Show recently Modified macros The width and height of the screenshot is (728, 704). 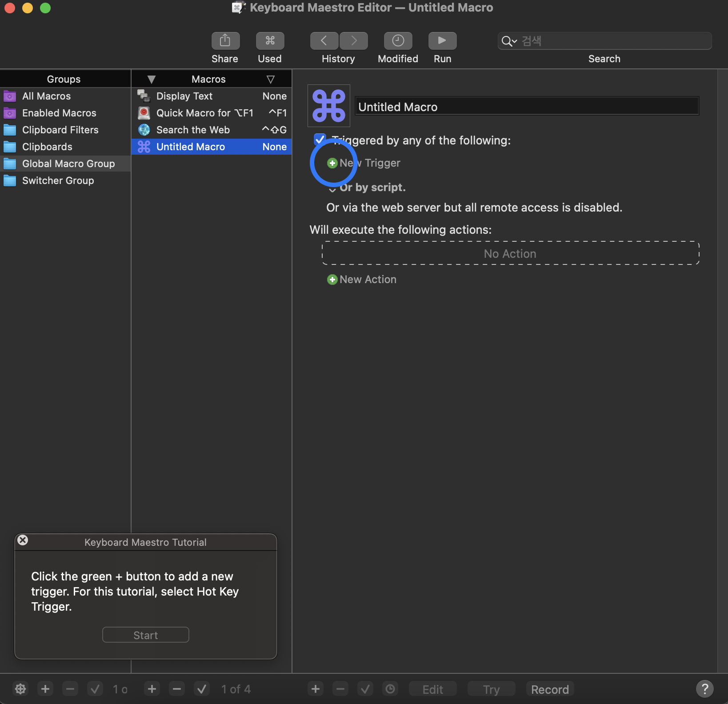click(x=398, y=41)
